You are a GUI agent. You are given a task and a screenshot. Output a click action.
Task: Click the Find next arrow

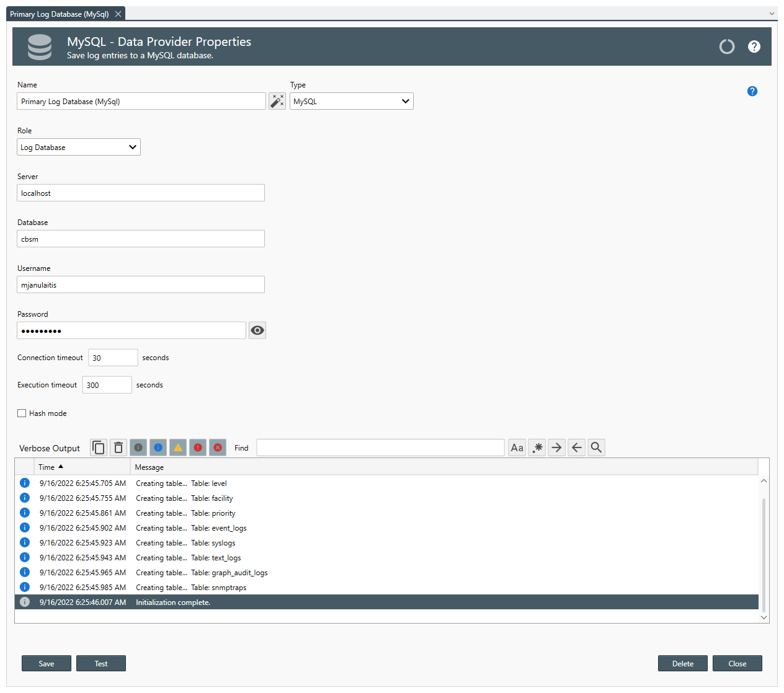[556, 448]
